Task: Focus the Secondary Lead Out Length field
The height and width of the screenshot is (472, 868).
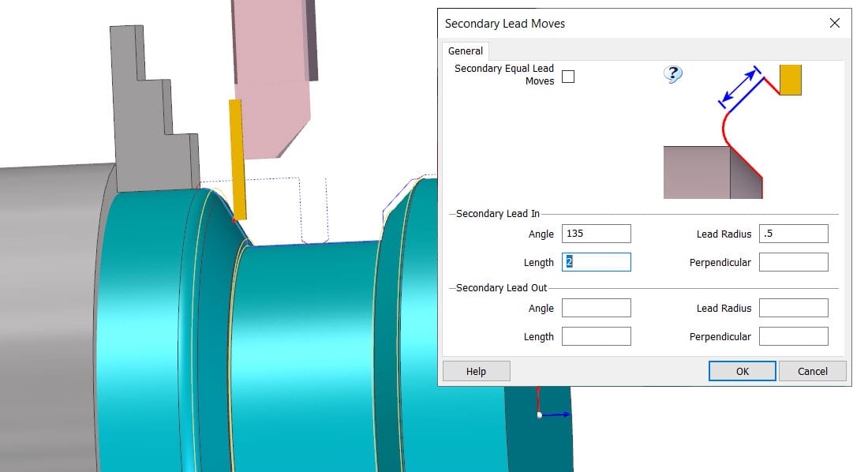Action: point(596,336)
